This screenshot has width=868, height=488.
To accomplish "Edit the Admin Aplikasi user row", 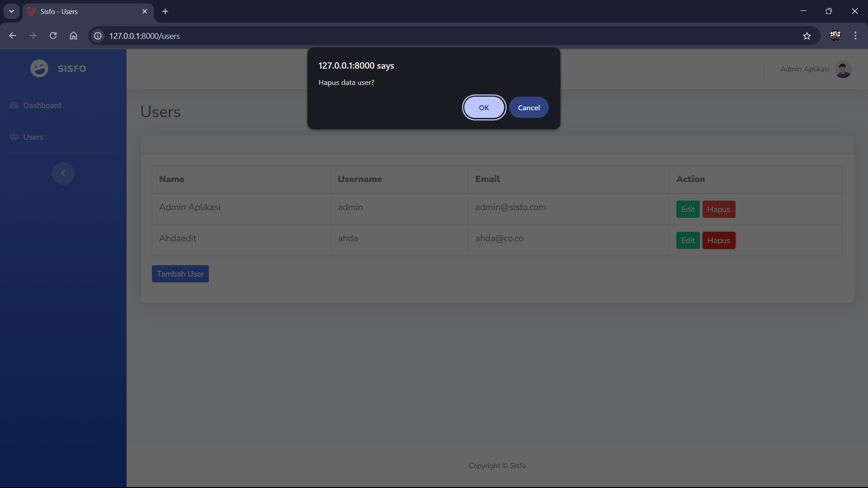I will click(688, 209).
